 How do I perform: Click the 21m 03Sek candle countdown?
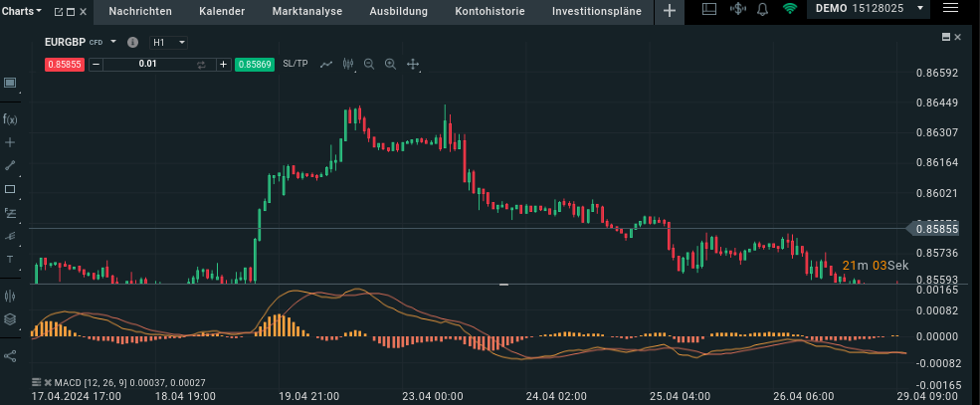876,265
